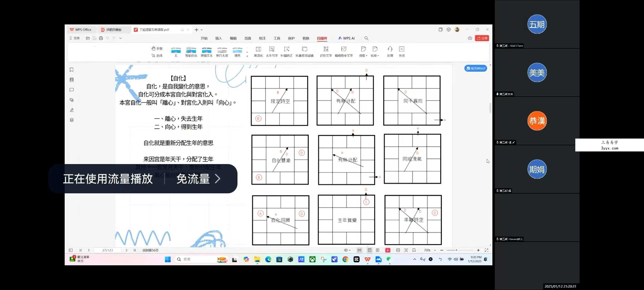Click the 关闭 scan tools icon

coord(402,52)
